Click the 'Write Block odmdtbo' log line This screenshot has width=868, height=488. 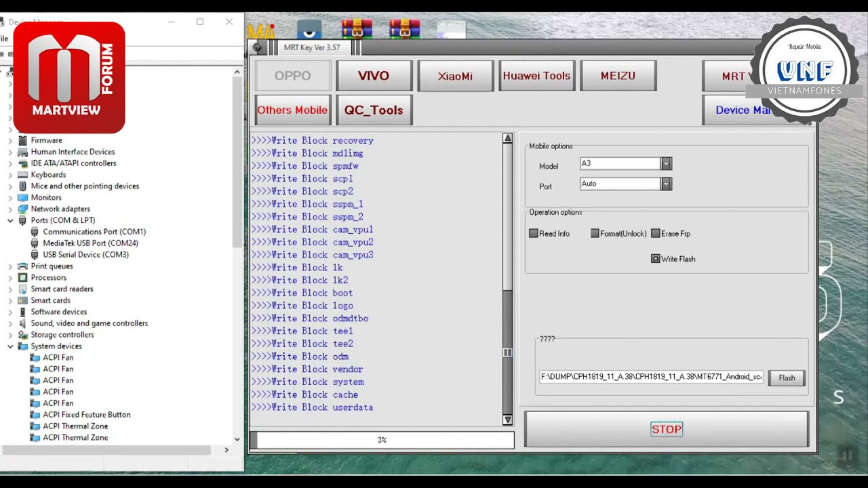[310, 319]
